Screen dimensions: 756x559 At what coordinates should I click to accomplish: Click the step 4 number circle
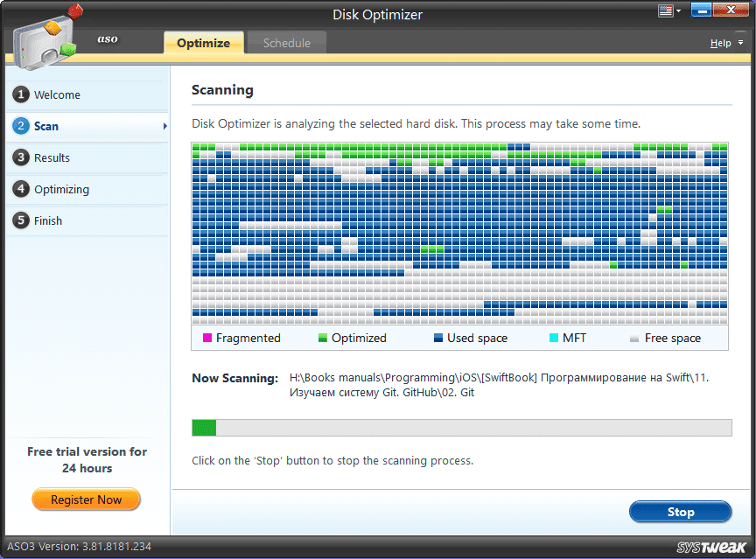(x=21, y=189)
